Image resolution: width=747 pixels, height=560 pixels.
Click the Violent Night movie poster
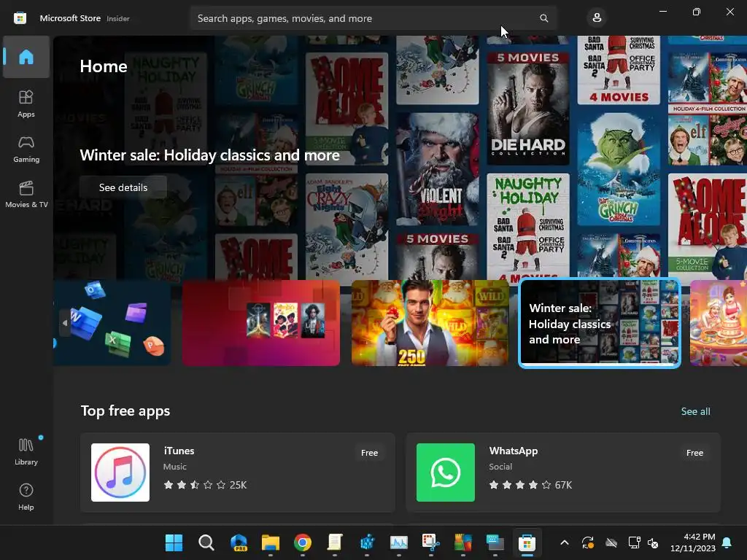pos(438,169)
